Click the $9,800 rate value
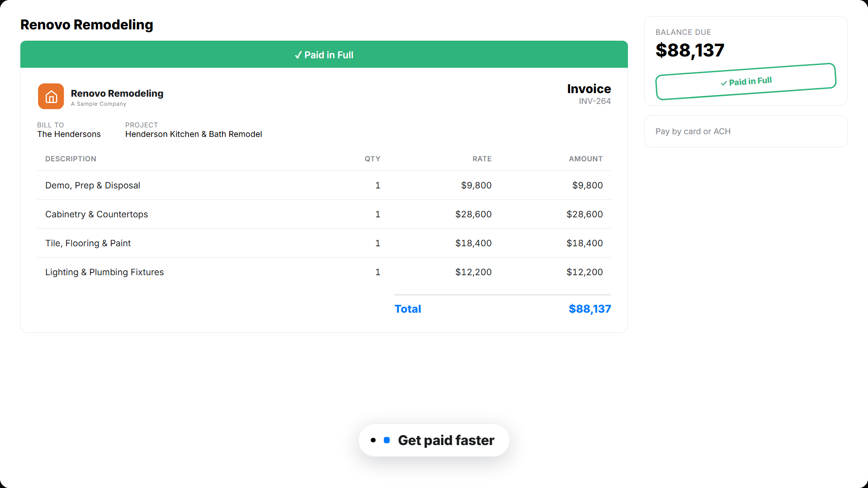 476,185
